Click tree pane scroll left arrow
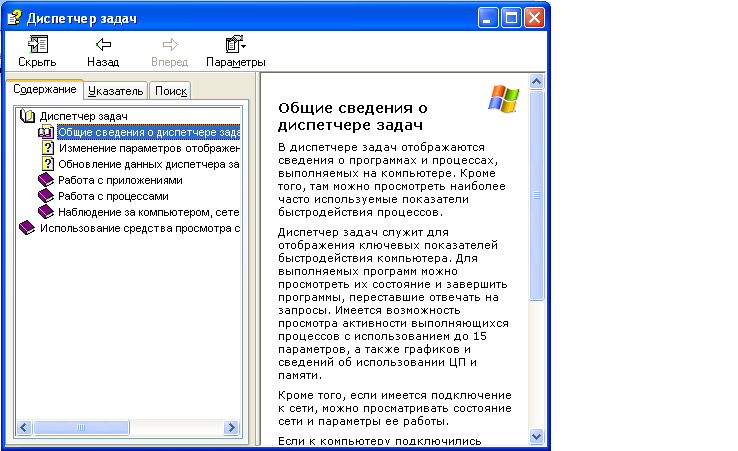Image resolution: width=738 pixels, height=451 pixels. [24, 427]
